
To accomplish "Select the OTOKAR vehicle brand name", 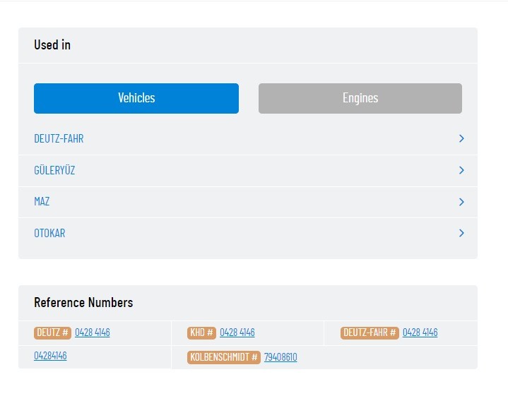I will (49, 233).
